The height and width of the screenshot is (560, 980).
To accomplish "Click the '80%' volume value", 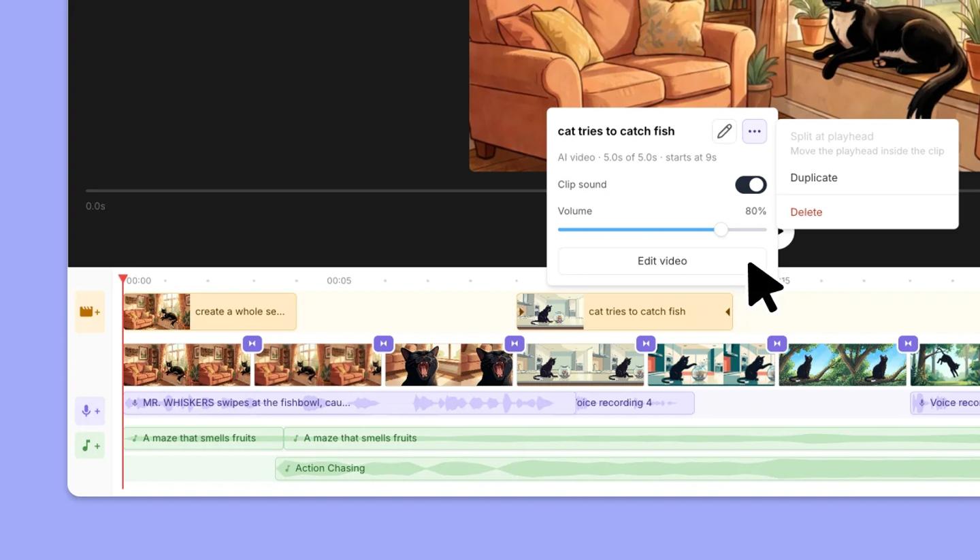I will tap(755, 211).
